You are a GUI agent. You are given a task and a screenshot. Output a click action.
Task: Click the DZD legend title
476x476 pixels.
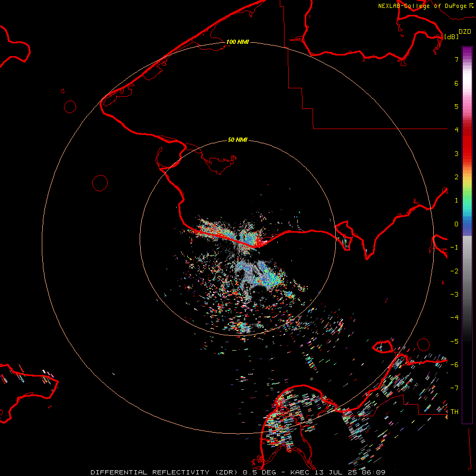(x=465, y=32)
